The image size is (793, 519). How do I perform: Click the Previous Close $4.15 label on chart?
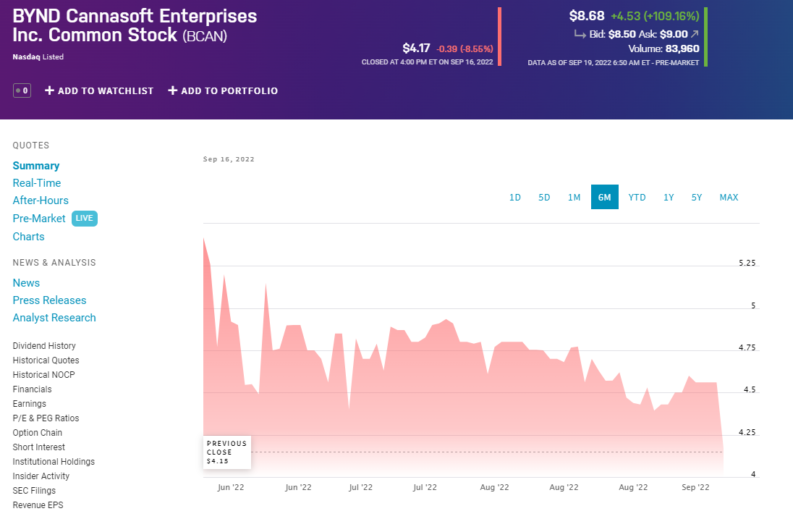(227, 452)
